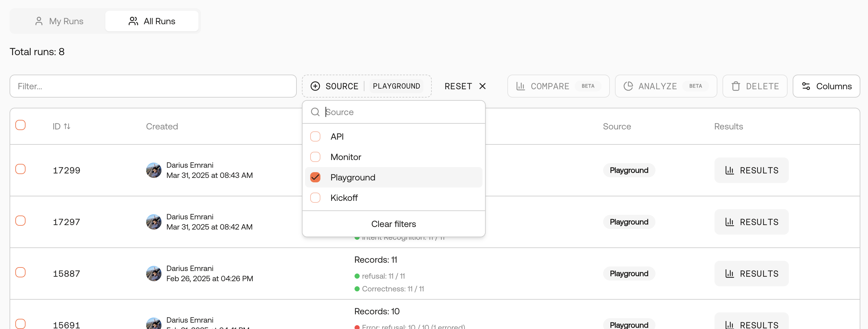868x329 pixels.
Task: Sort runs by ID column
Action: (x=61, y=126)
